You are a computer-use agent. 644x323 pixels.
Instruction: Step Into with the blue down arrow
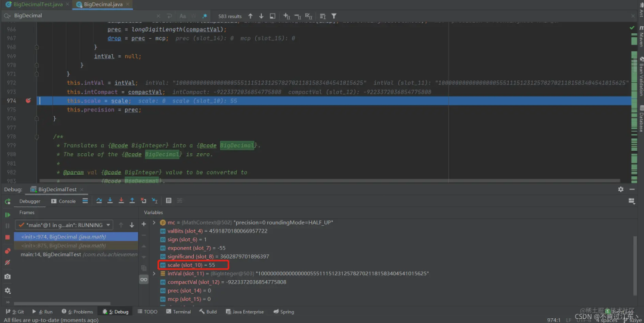110,201
